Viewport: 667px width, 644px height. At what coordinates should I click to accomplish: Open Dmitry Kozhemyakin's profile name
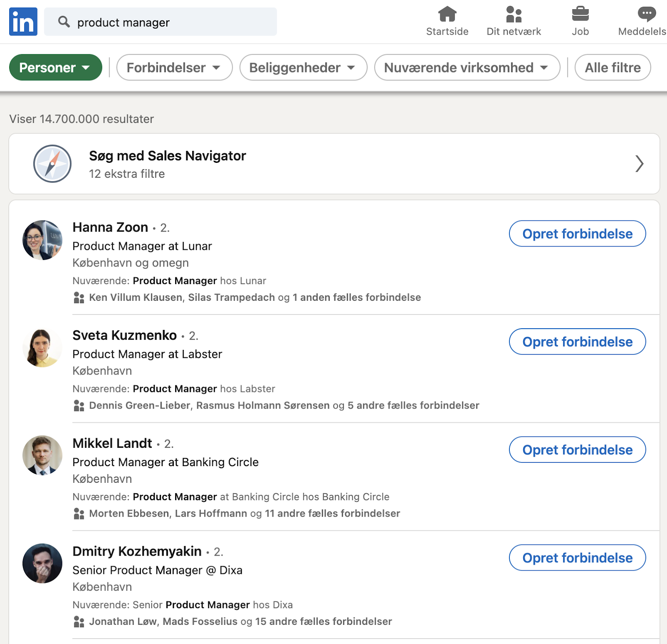pyautogui.click(x=137, y=551)
